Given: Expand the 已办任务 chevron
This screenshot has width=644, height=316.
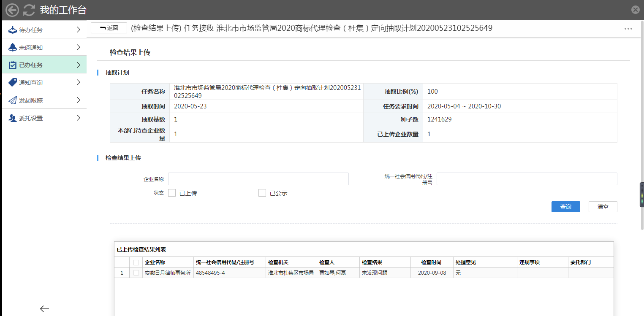Looking at the screenshot, I should 78,65.
